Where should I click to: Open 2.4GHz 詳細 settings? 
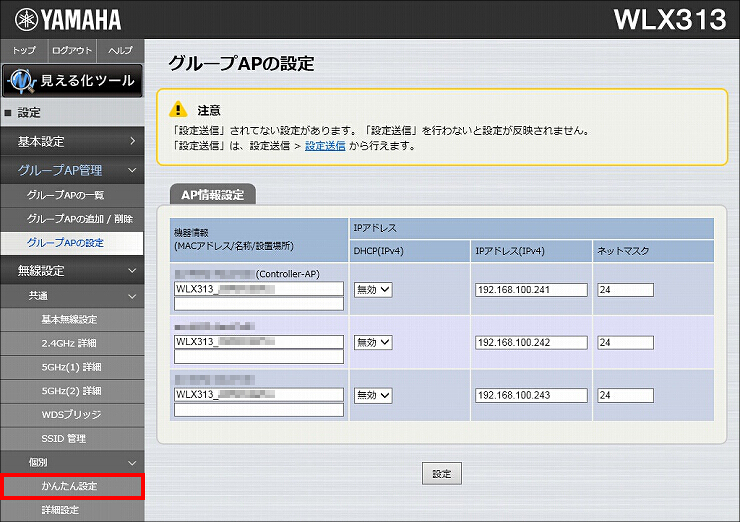(x=72, y=343)
